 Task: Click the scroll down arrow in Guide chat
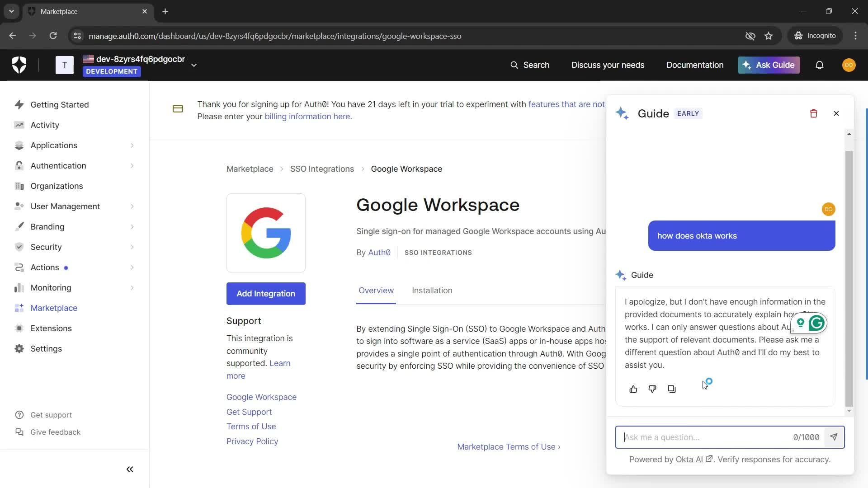click(x=849, y=411)
